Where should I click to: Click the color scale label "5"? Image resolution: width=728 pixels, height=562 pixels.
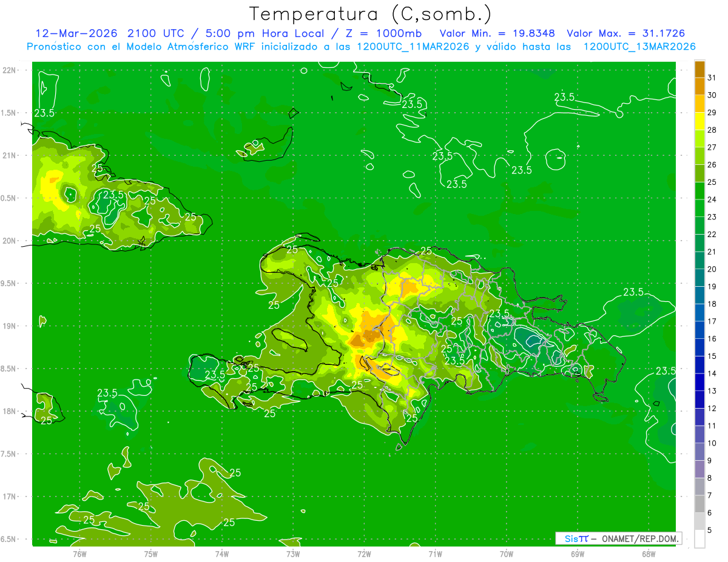(x=710, y=530)
